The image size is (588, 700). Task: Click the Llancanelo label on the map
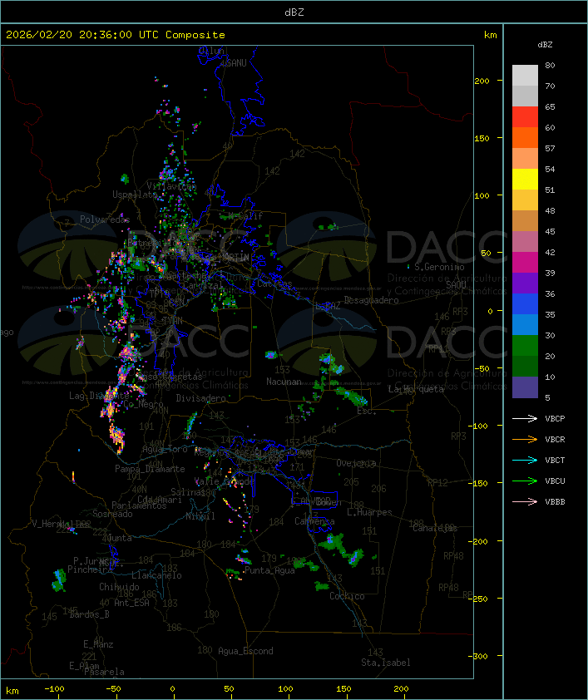coord(156,575)
